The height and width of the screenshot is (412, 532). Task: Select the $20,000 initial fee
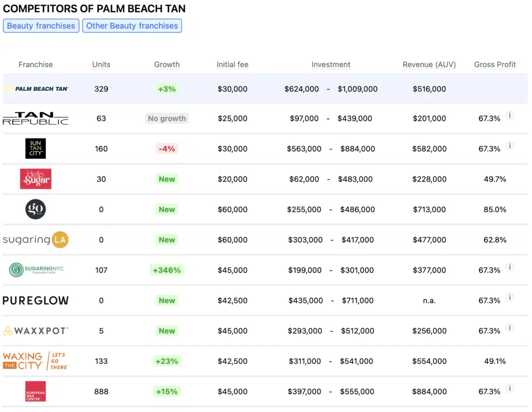tap(232, 179)
